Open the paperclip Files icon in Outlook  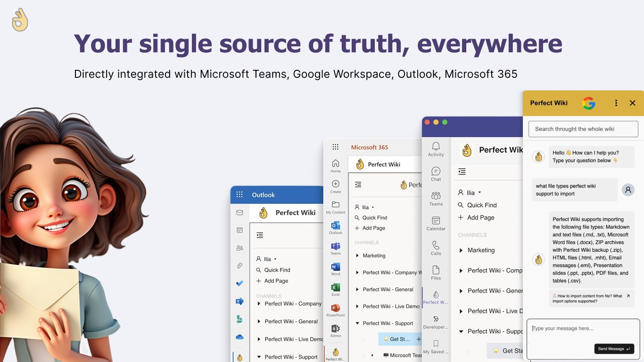coord(239,266)
